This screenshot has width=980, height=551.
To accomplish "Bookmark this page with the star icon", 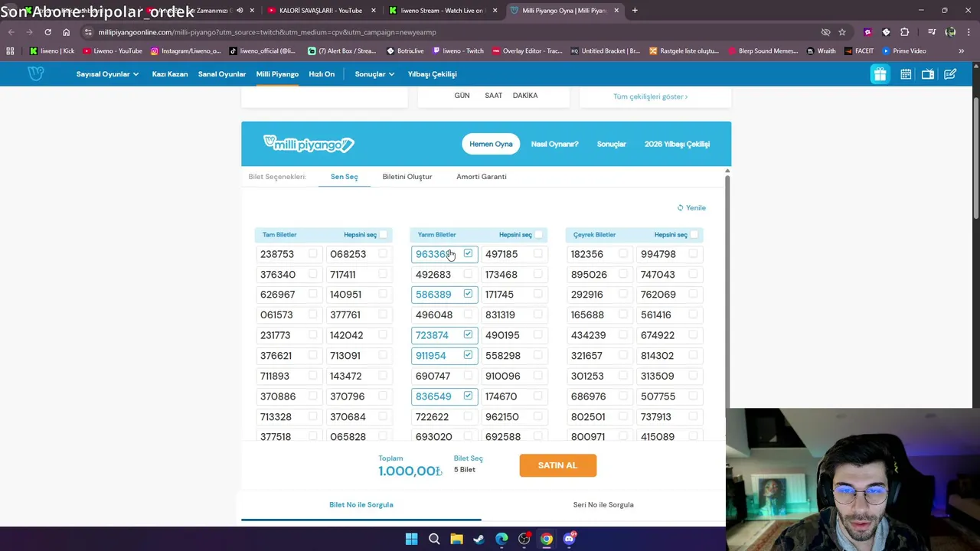I will coord(842,32).
